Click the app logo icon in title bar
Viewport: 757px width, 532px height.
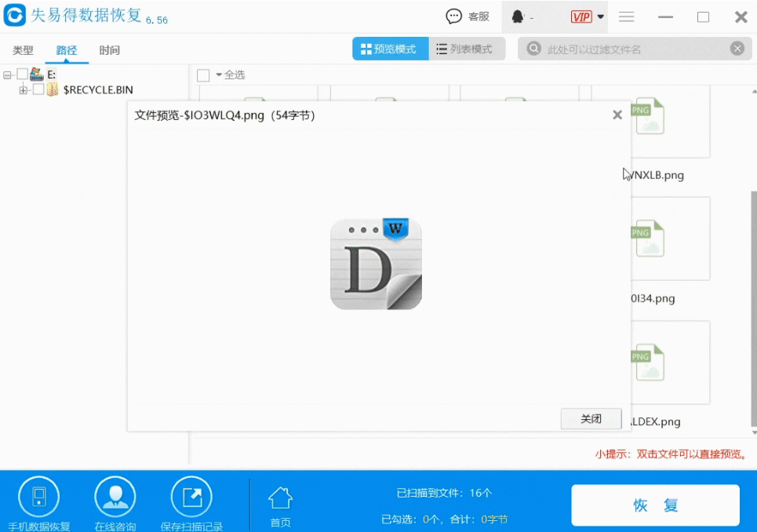[x=14, y=15]
